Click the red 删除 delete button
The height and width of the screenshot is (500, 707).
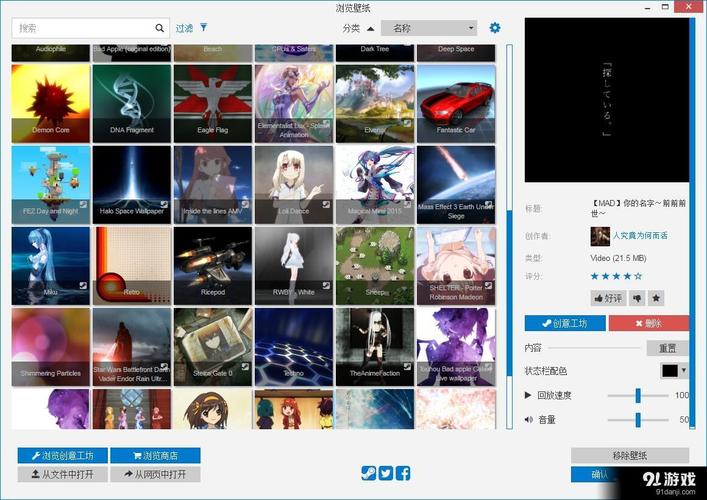coord(648,323)
